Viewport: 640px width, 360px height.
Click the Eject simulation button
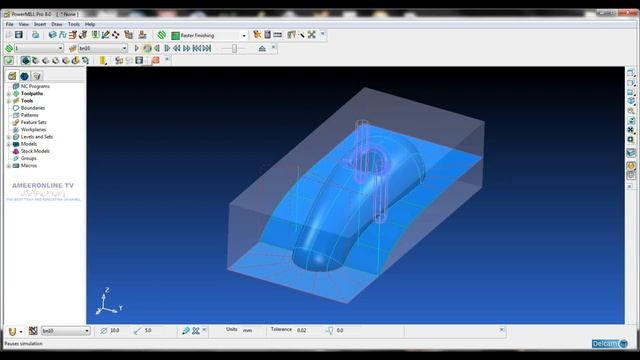pyautogui.click(x=262, y=49)
